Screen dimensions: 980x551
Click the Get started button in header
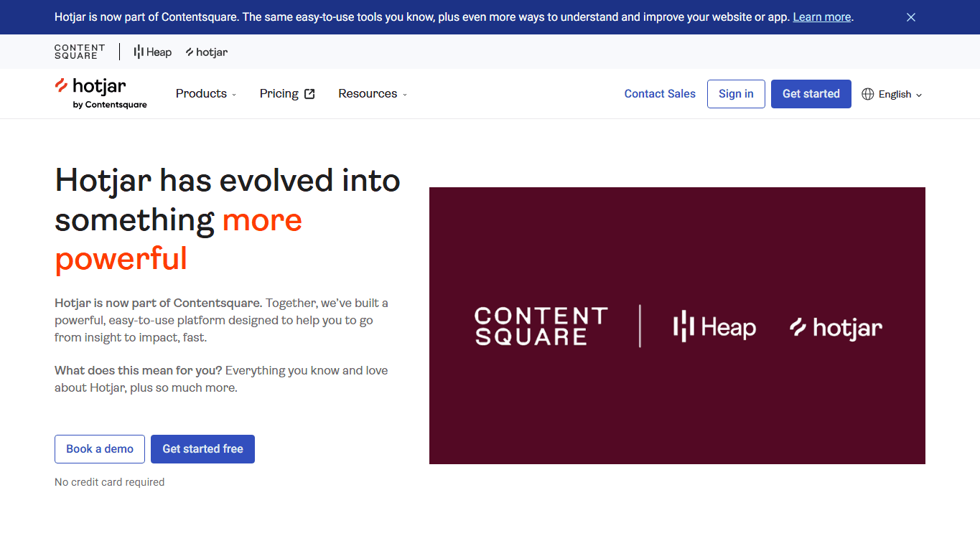[811, 94]
